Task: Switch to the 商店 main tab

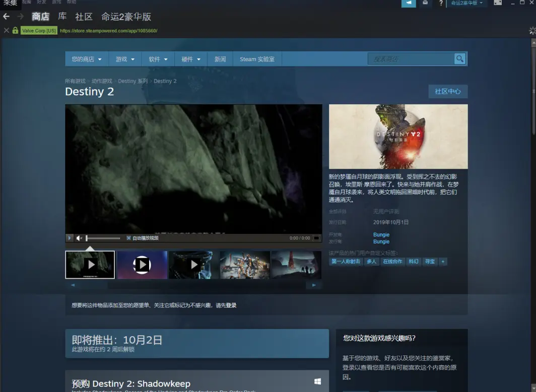Action: click(40, 17)
